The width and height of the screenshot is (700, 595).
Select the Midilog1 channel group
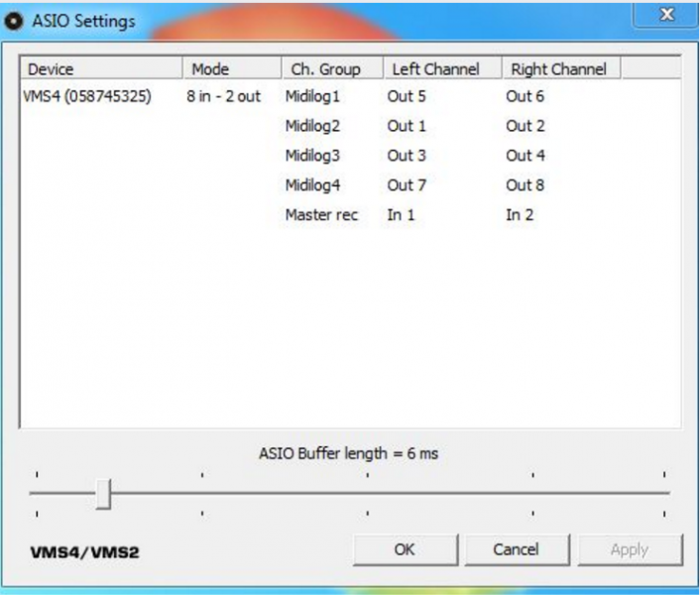click(312, 96)
